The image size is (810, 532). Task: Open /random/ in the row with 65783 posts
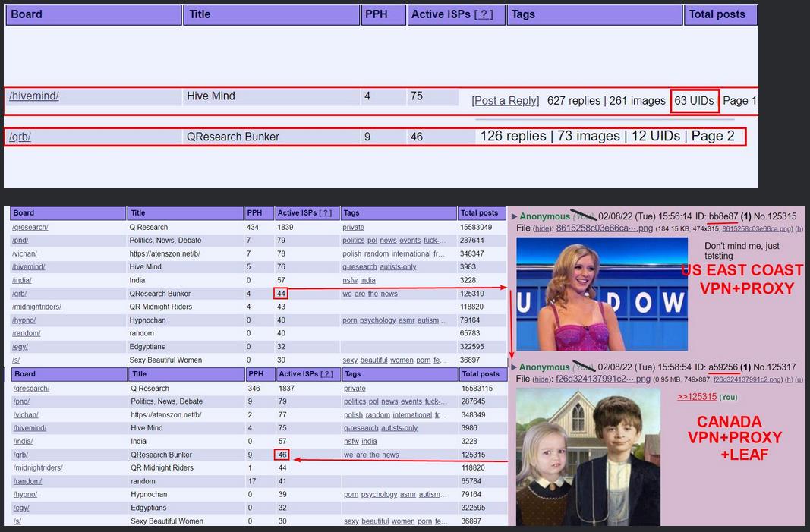tap(26, 333)
